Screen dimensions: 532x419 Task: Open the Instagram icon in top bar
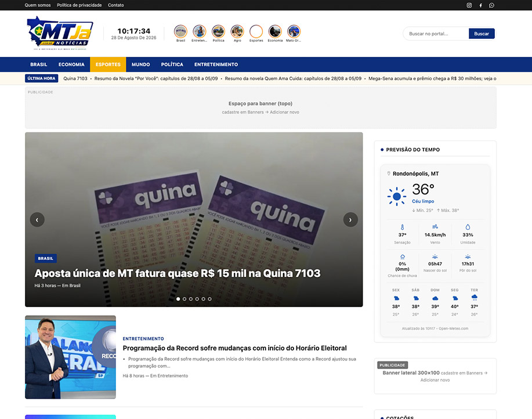click(469, 5)
